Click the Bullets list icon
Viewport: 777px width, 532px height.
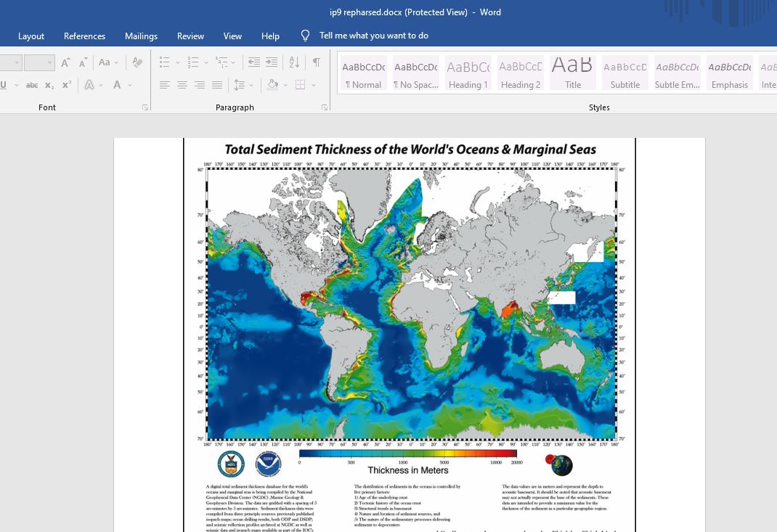pos(165,62)
